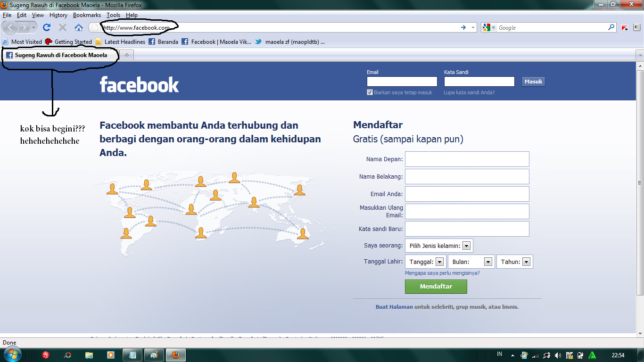Click the Buat Halaman link
Viewport: 644px width, 362px height.
pyautogui.click(x=394, y=307)
